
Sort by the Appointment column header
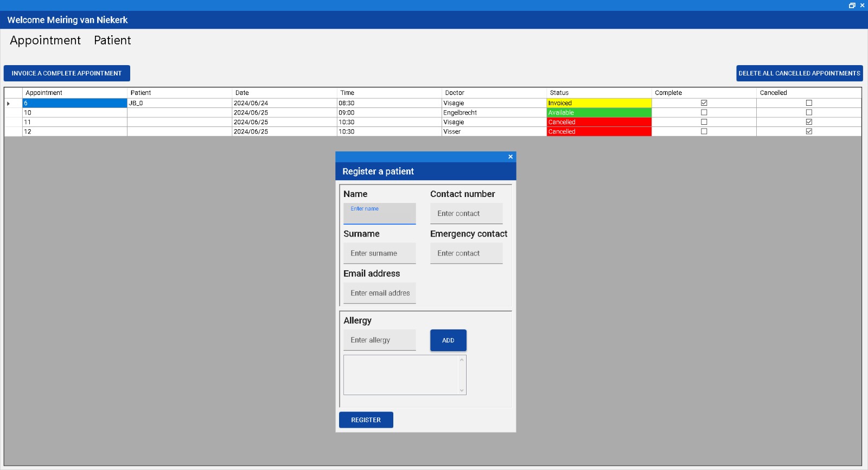75,93
